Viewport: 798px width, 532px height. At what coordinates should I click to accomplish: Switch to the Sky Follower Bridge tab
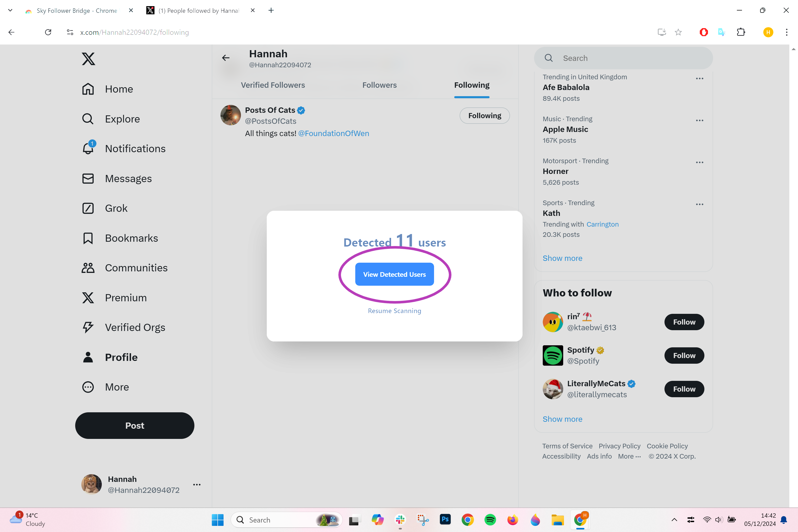click(x=77, y=10)
